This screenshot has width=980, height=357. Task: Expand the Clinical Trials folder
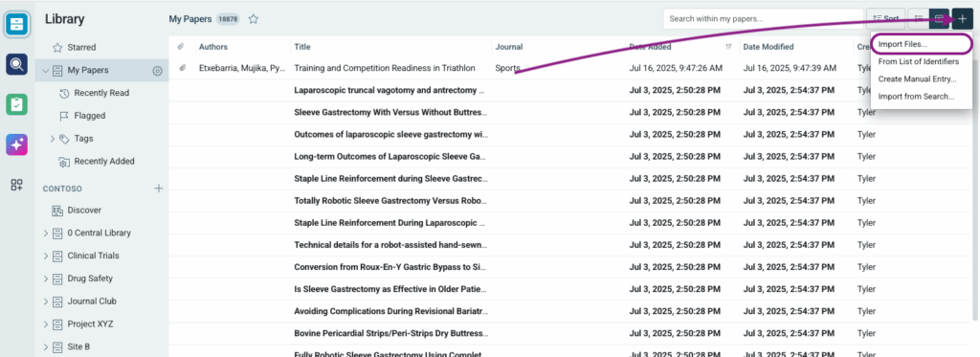(x=46, y=256)
